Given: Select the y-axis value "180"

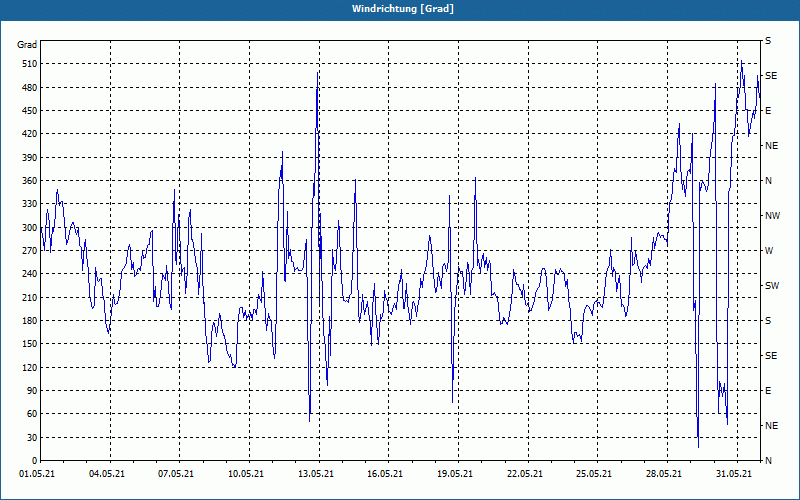Looking at the screenshot, I should tap(29, 320).
